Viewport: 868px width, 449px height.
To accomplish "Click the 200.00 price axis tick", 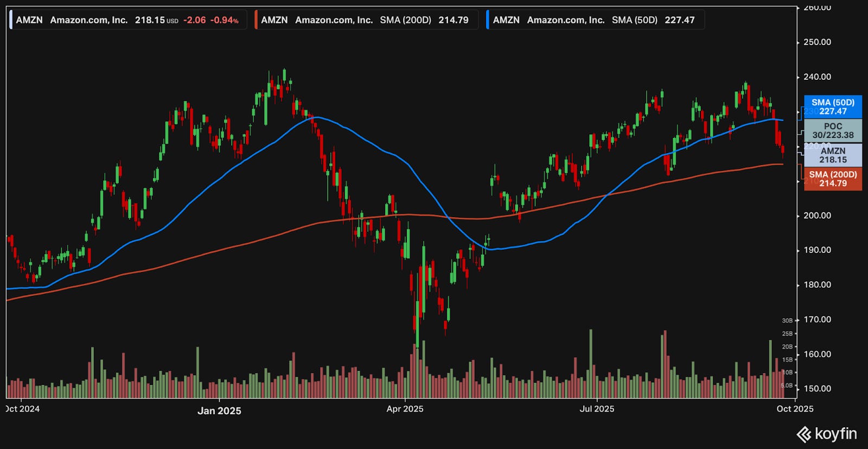I will [817, 216].
